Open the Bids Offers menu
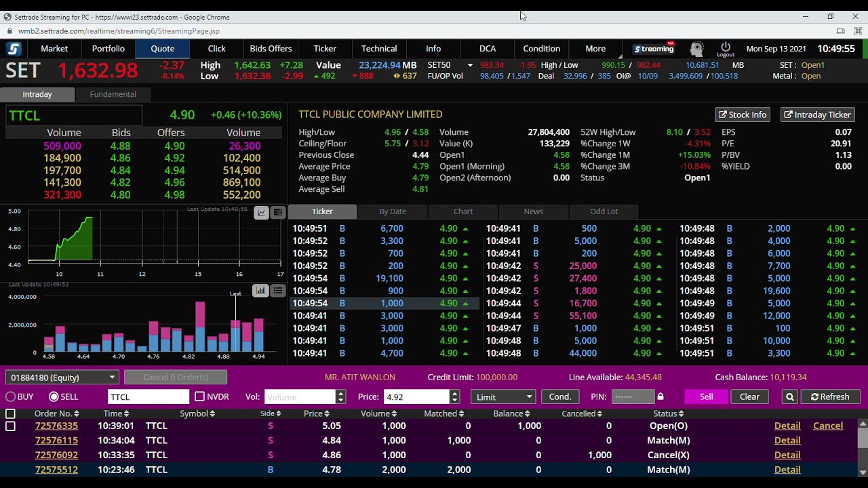Image resolution: width=868 pixels, height=488 pixels. 271,49
